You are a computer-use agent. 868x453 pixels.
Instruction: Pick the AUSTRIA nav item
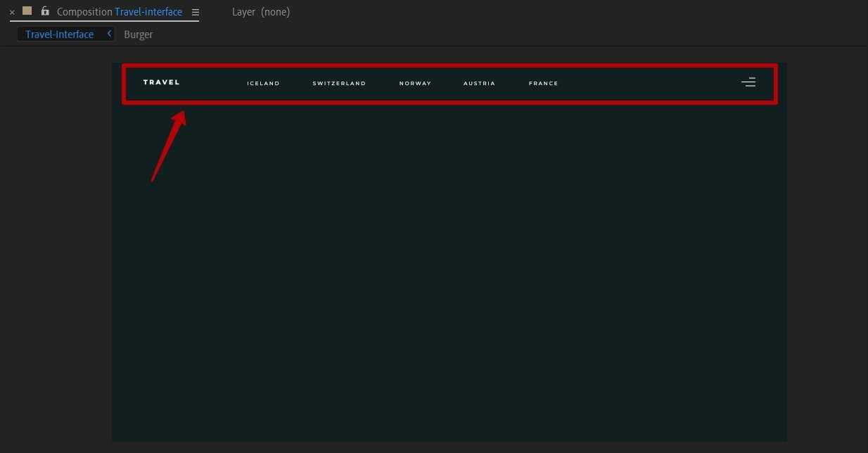[479, 83]
